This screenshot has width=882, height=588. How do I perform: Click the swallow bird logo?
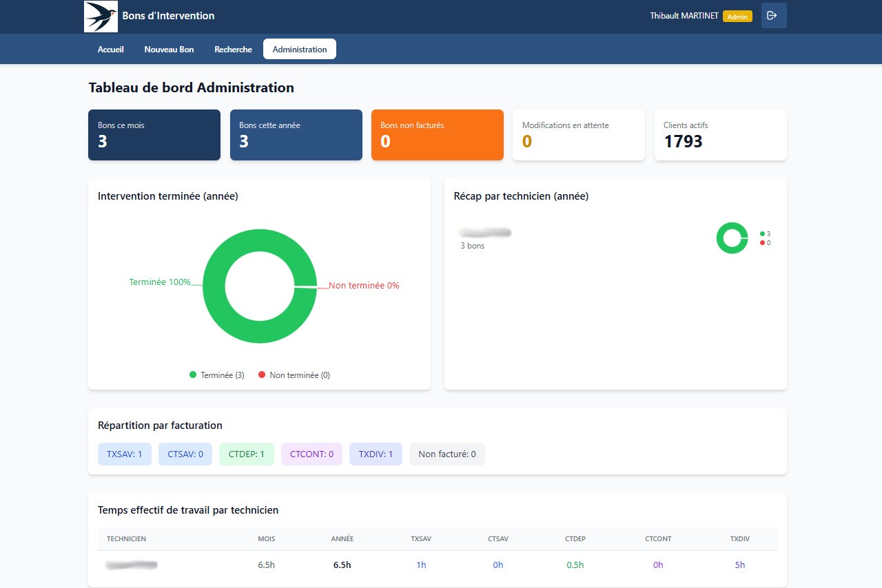click(x=101, y=17)
